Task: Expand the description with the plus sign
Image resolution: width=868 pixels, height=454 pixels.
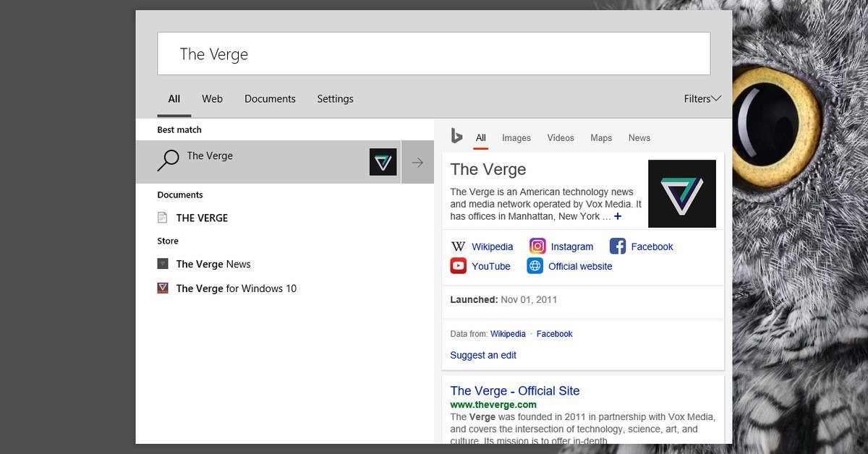Action: tap(618, 216)
